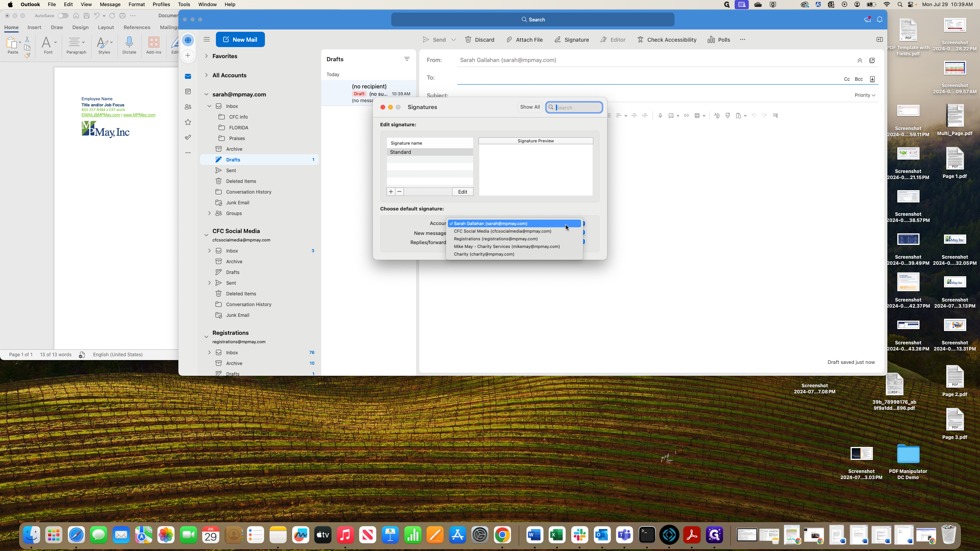
Task: Choose Mike May - Charity Services from the list
Action: click(514, 246)
